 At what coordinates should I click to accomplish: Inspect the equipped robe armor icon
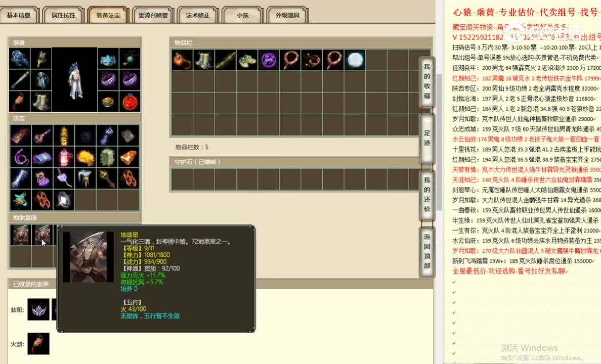coord(41,80)
